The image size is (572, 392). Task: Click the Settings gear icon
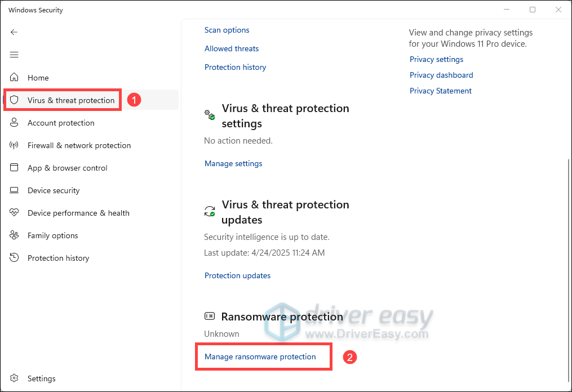click(x=15, y=378)
